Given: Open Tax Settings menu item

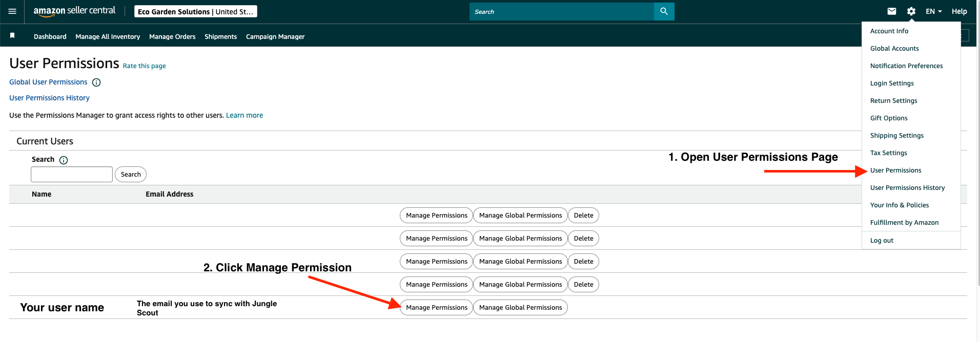Looking at the screenshot, I should (888, 153).
